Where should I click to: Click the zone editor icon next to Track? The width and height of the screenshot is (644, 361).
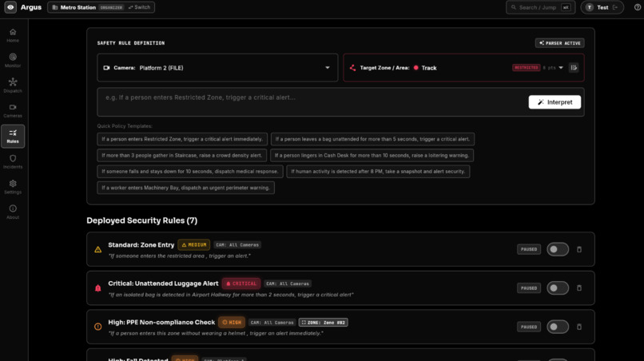[x=574, y=68]
